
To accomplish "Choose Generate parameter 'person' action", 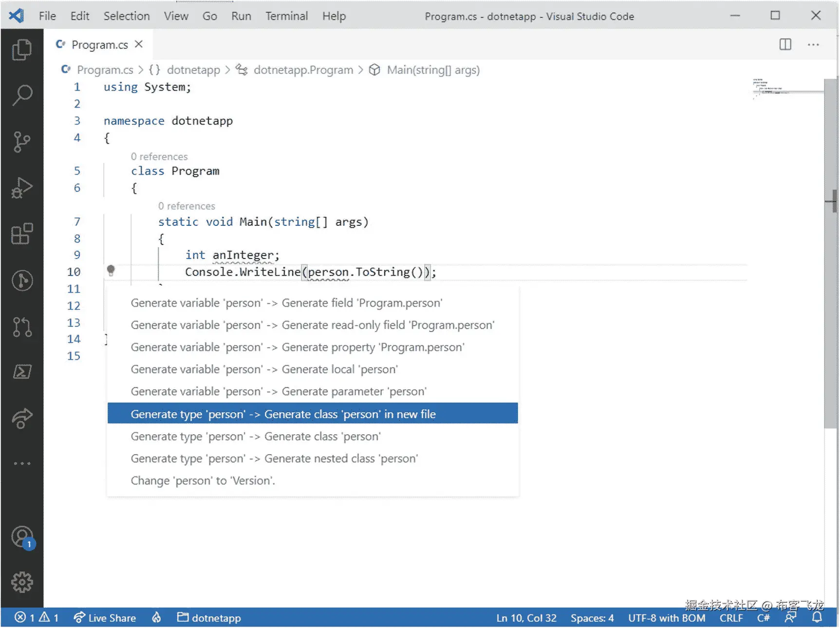I will (313, 392).
